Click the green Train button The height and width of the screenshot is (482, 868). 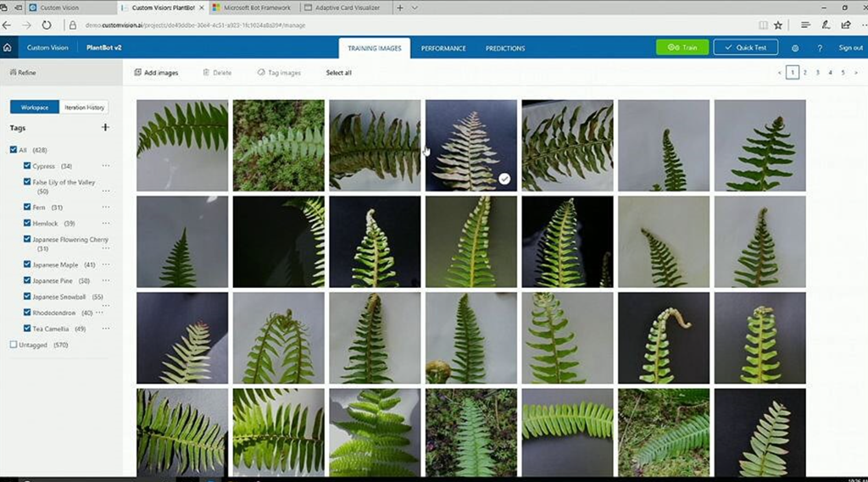click(682, 47)
